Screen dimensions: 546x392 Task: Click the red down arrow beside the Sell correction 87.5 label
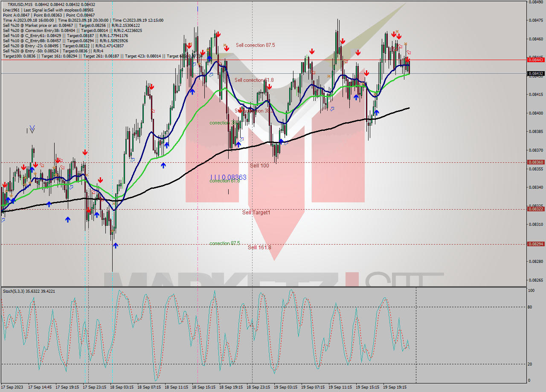tap(227, 49)
